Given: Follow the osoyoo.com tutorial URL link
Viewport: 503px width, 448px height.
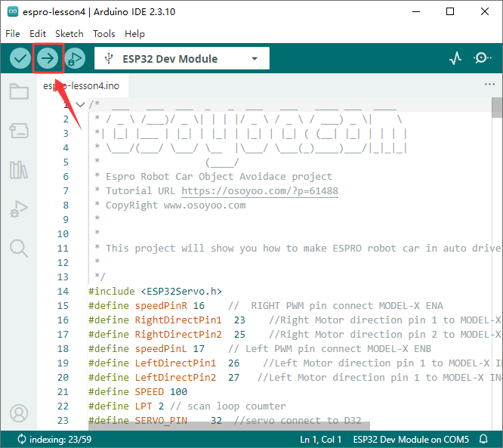Looking at the screenshot, I should click(260, 190).
